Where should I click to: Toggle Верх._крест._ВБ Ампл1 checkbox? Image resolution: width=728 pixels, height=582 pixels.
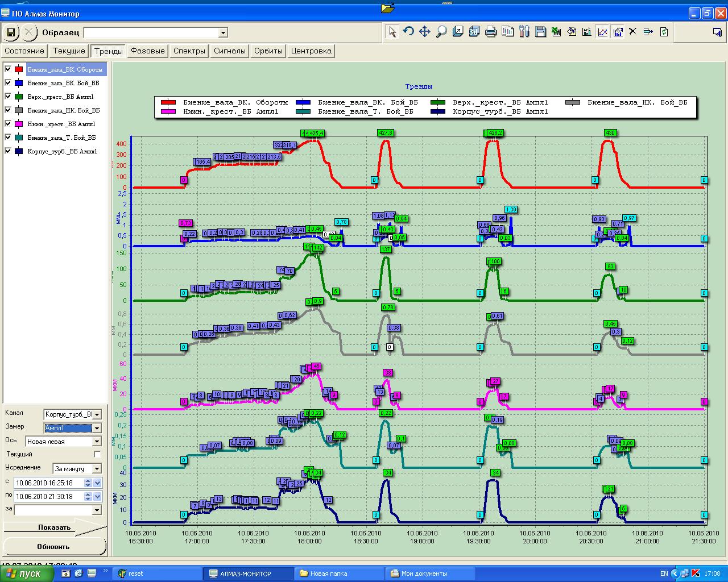[8, 97]
